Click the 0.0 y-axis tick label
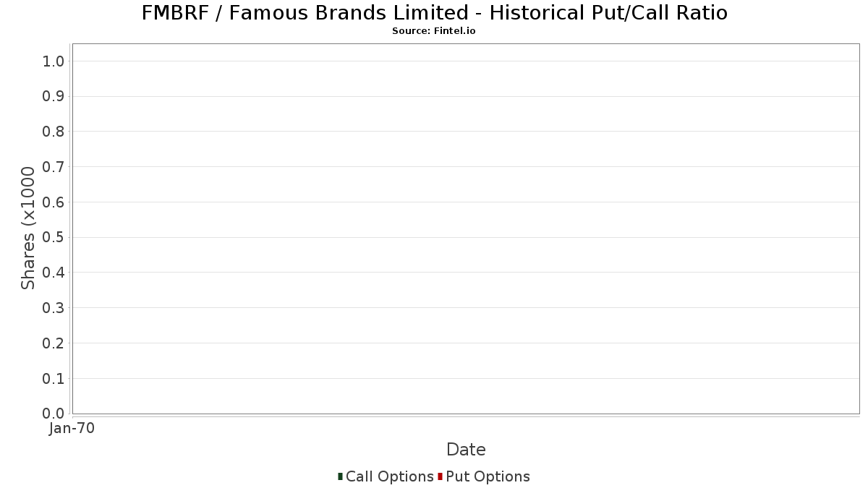This screenshot has width=868, height=488. point(54,414)
